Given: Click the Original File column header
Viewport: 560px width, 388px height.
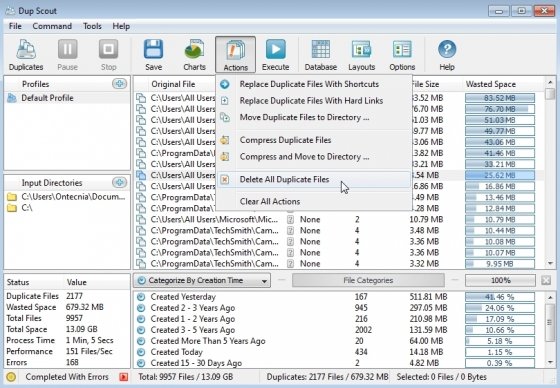Looking at the screenshot, I should coord(173,84).
